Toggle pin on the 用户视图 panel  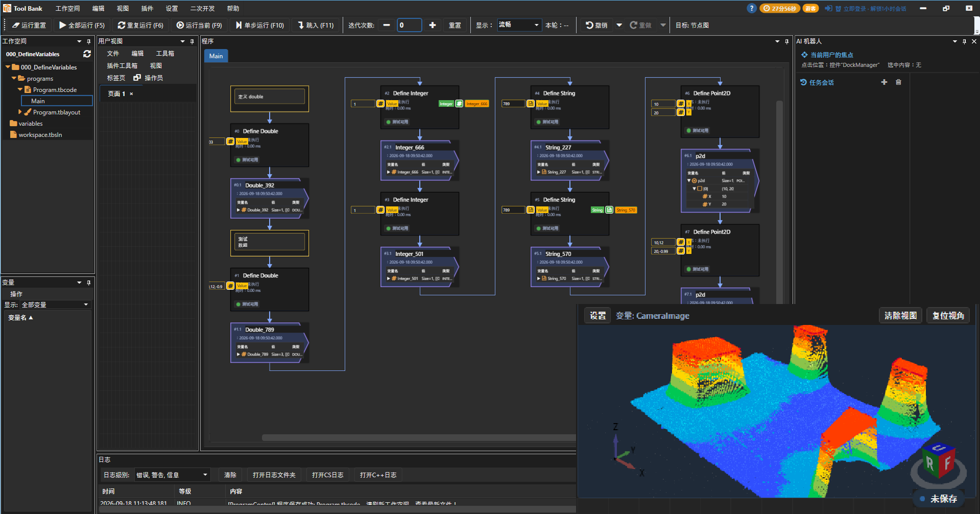pyautogui.click(x=192, y=41)
